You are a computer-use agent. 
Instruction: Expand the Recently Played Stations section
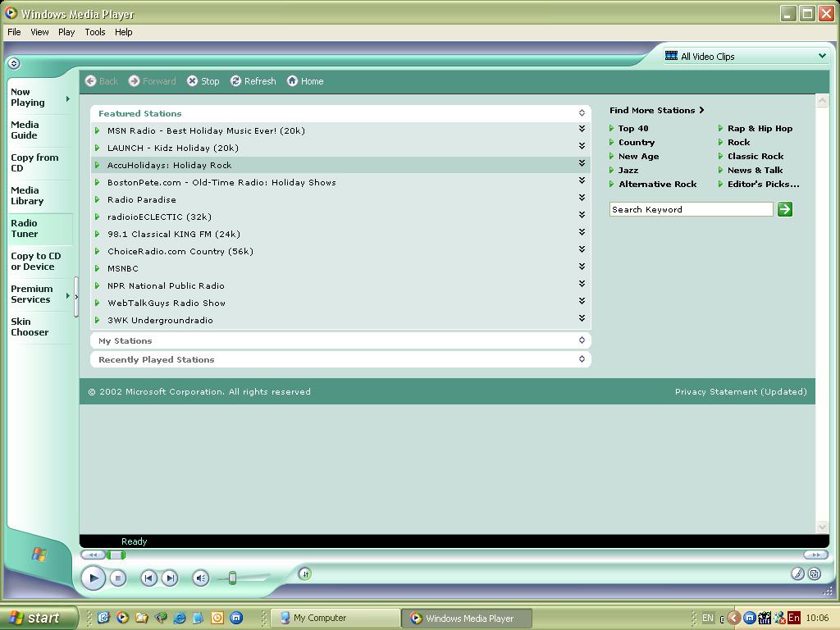582,359
